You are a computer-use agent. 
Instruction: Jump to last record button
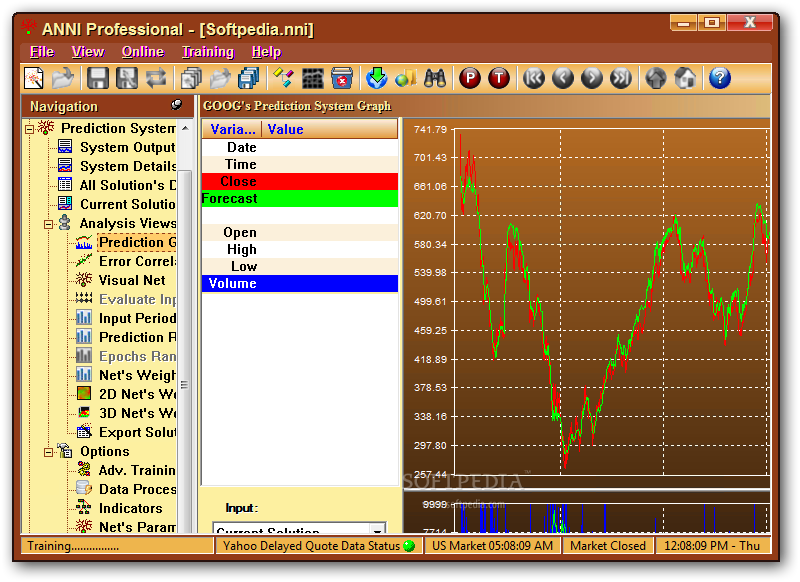621,79
